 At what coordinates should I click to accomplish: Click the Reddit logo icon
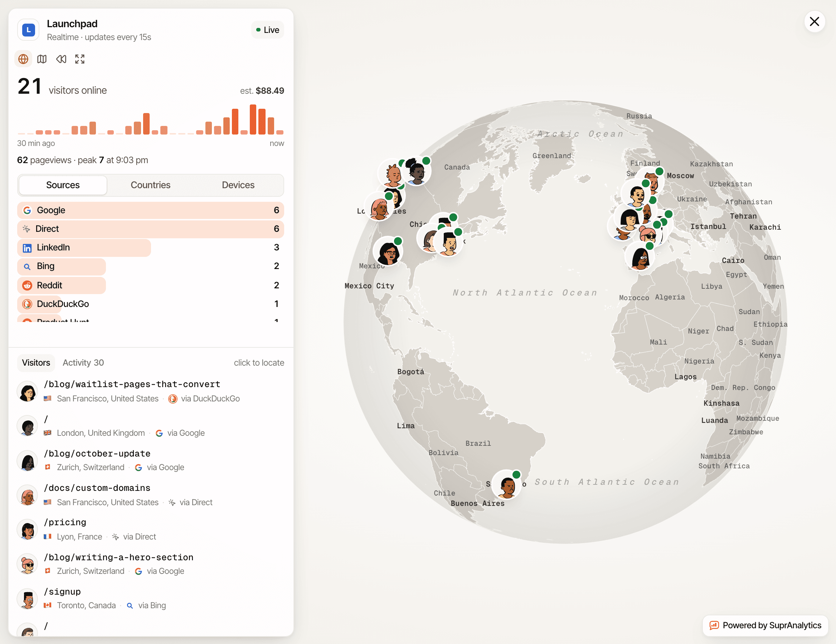click(x=27, y=286)
